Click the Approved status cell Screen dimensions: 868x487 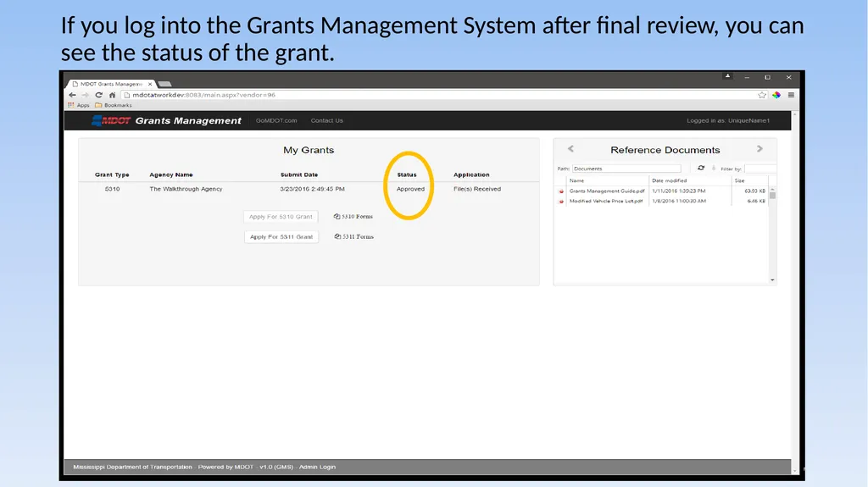[411, 189]
